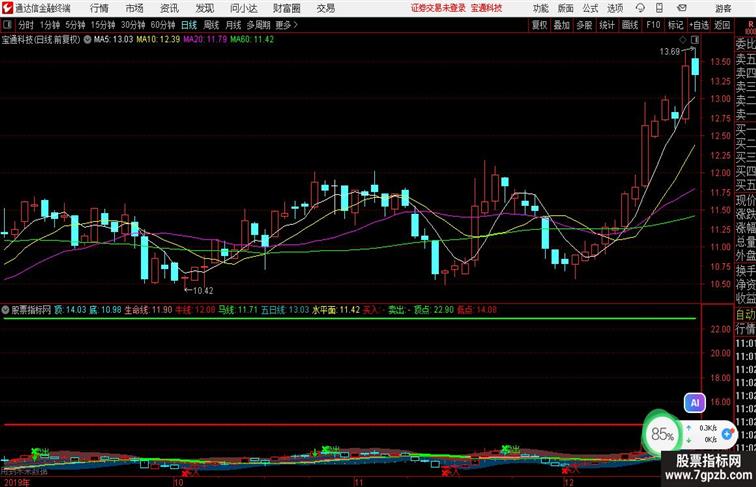Screen dimensions: 756x487
Task: Open the mobile phone icon
Action: [x=659, y=8]
